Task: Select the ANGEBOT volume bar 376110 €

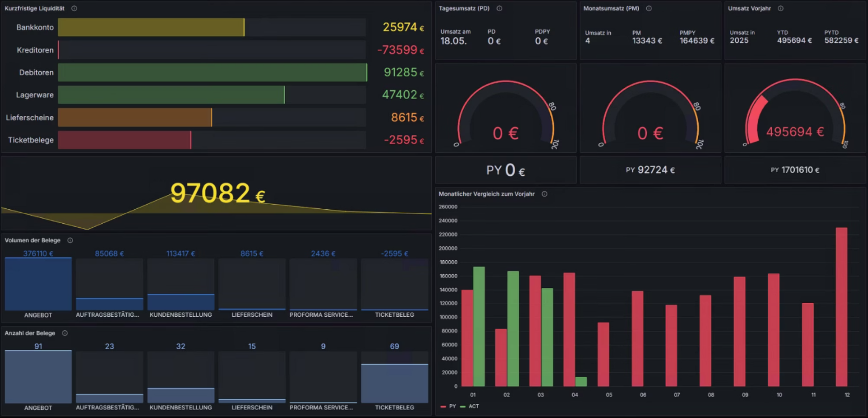Action: 38,284
